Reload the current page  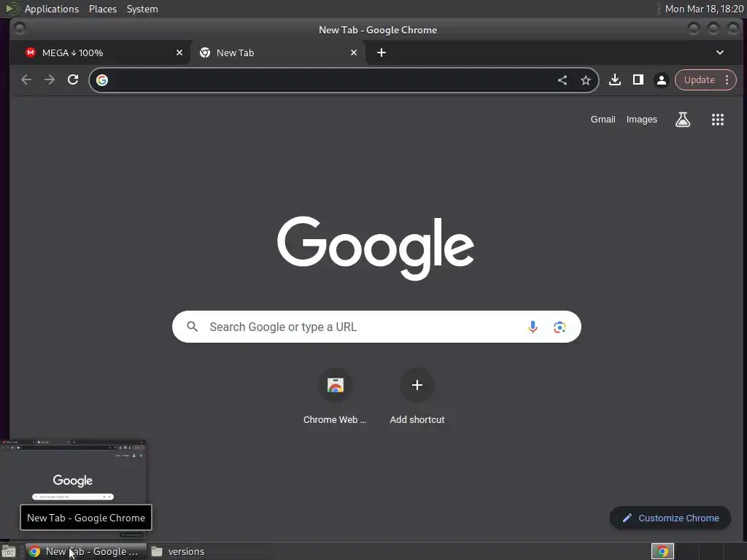tap(73, 79)
